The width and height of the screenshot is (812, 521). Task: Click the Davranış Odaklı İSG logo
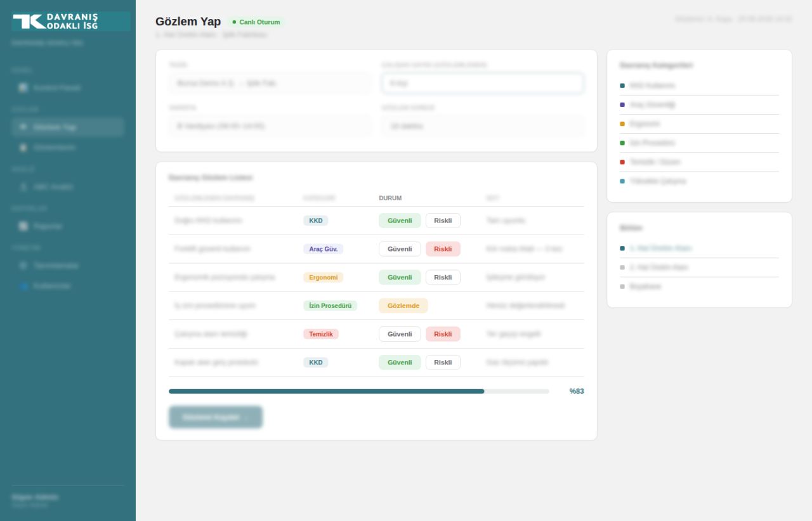[x=71, y=22]
